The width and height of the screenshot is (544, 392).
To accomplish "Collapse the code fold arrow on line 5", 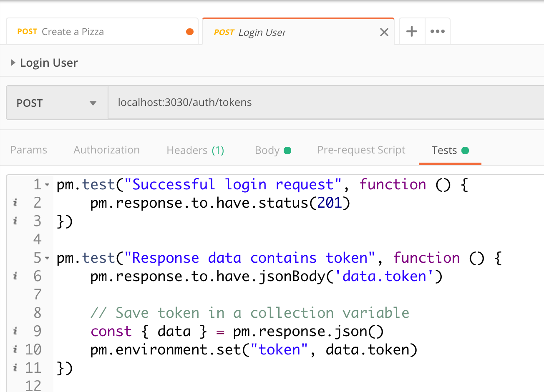I will 47,258.
